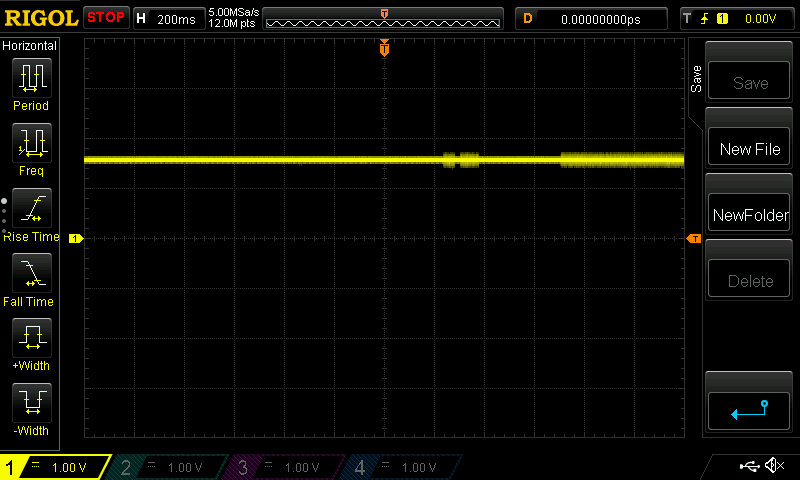
Task: Select channel 4 tab
Action: 403,467
